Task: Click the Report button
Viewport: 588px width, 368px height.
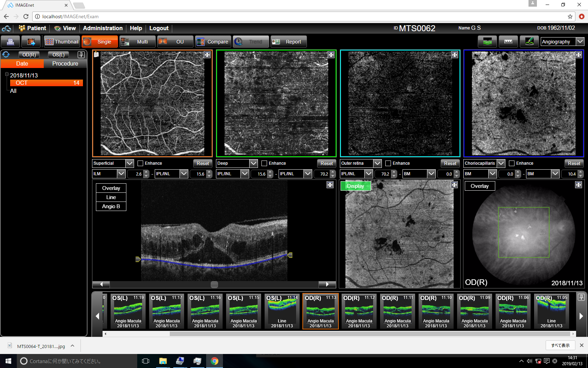Action: [x=288, y=42]
